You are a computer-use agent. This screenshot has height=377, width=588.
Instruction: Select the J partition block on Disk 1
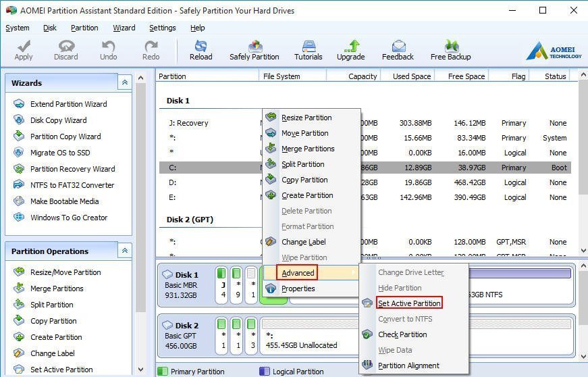[x=222, y=285]
